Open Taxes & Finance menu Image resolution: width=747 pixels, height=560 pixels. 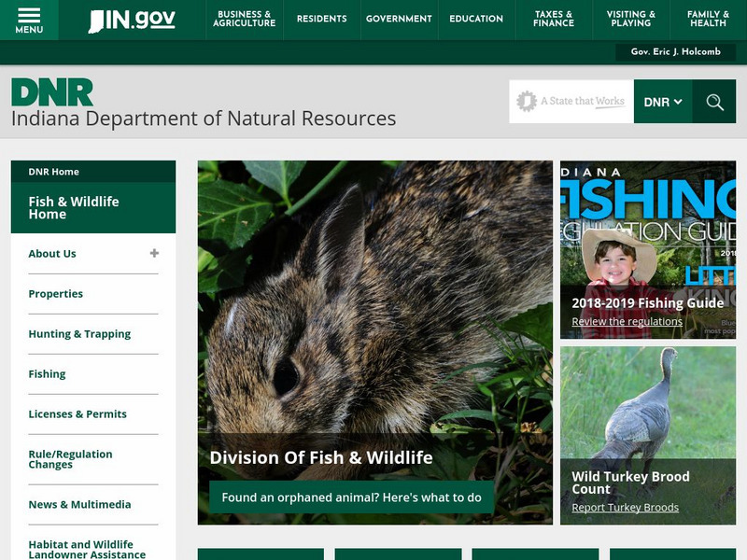click(x=554, y=20)
